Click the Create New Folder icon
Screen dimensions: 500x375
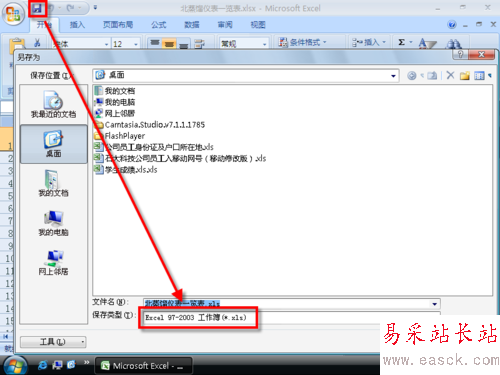pyautogui.click(x=465, y=76)
